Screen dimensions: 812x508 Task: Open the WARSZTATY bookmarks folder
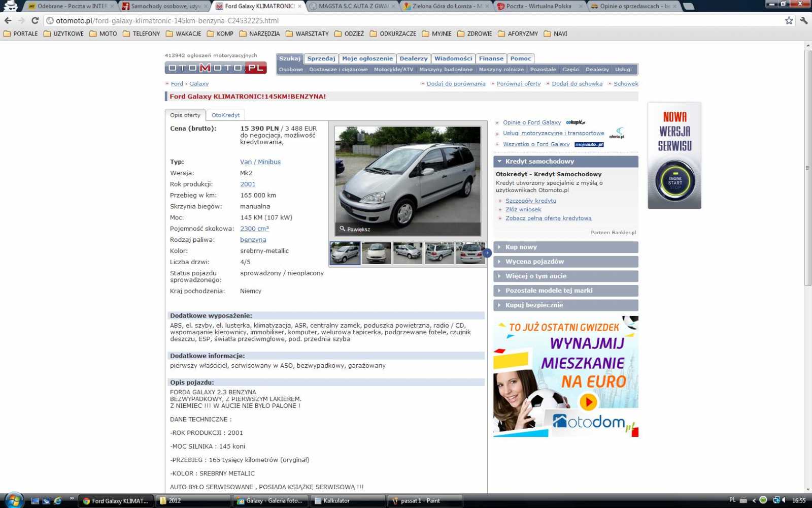(x=307, y=34)
